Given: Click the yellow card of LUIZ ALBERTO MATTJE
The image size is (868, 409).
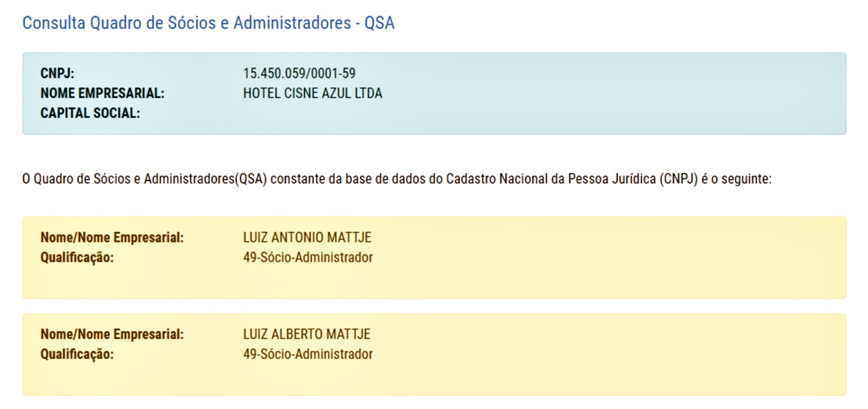Looking at the screenshot, I should (x=434, y=354).
